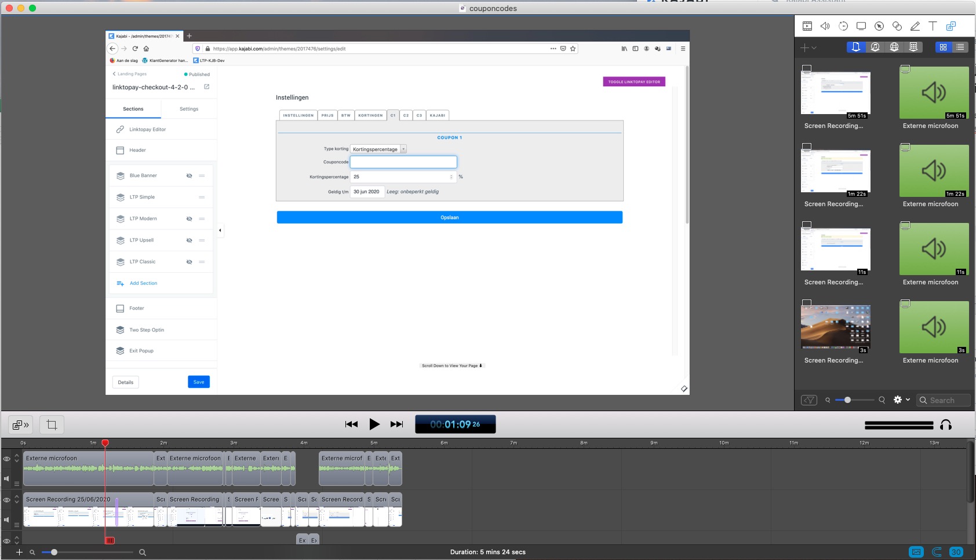Skip to the next clip
The height and width of the screenshot is (560, 976).
coord(396,424)
